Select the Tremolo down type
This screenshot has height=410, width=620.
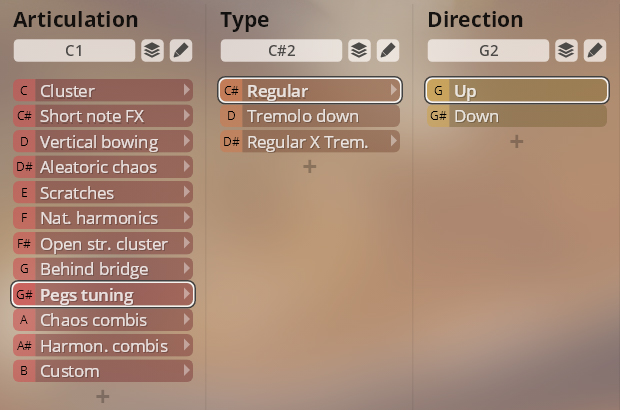coord(310,116)
